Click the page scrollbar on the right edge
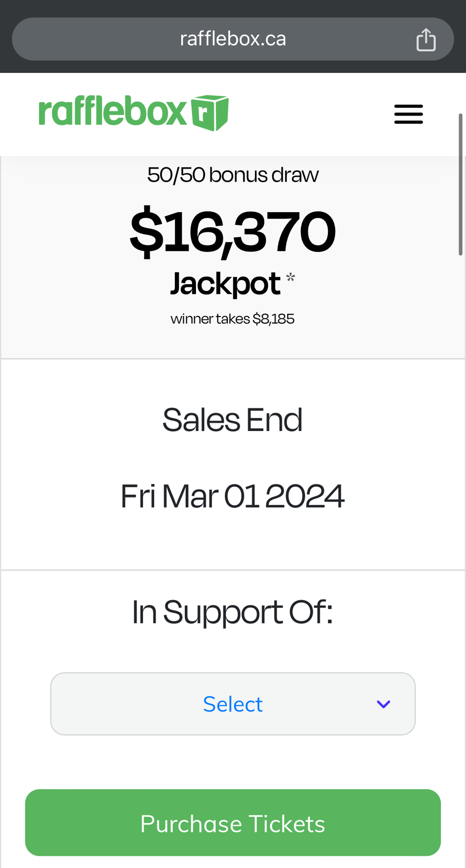Viewport: 466px width, 868px height. [461, 184]
